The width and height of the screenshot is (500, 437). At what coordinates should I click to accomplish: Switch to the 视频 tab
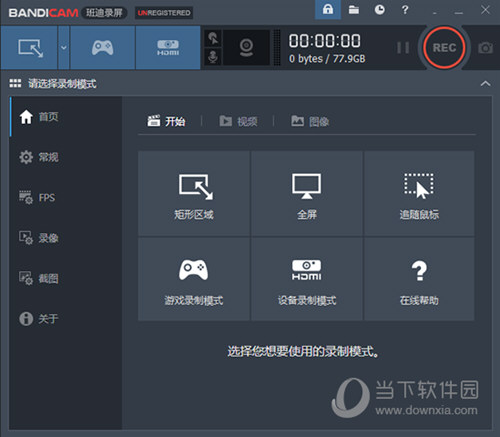(x=238, y=121)
